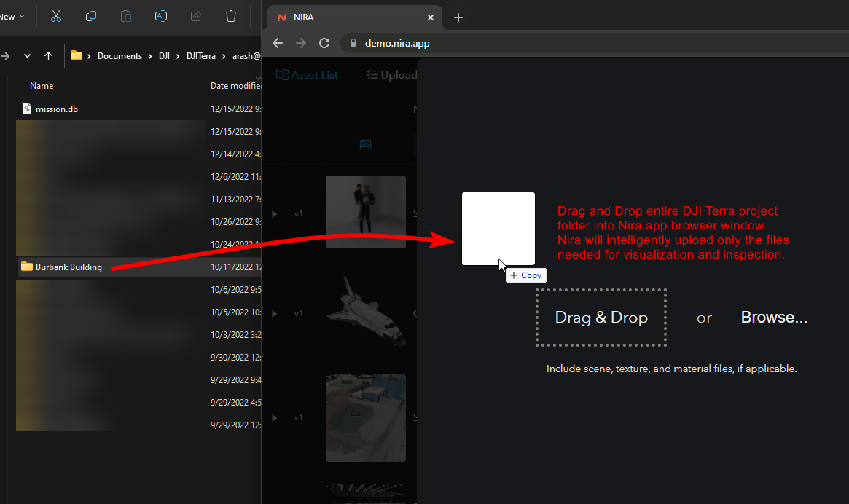Expand the chevron before Documents in breadcrumb
The image size is (849, 504).
[x=89, y=56]
